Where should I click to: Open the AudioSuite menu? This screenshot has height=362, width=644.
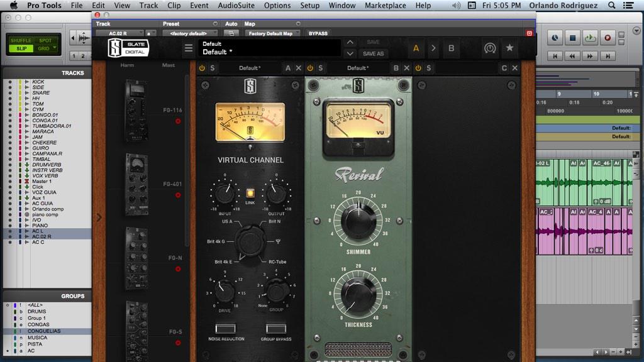(x=236, y=5)
